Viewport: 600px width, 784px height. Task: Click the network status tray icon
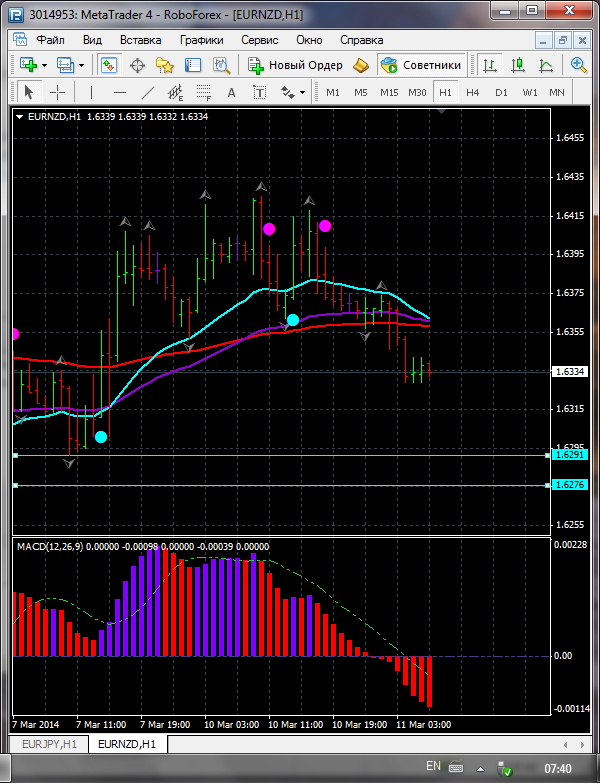tap(504, 769)
